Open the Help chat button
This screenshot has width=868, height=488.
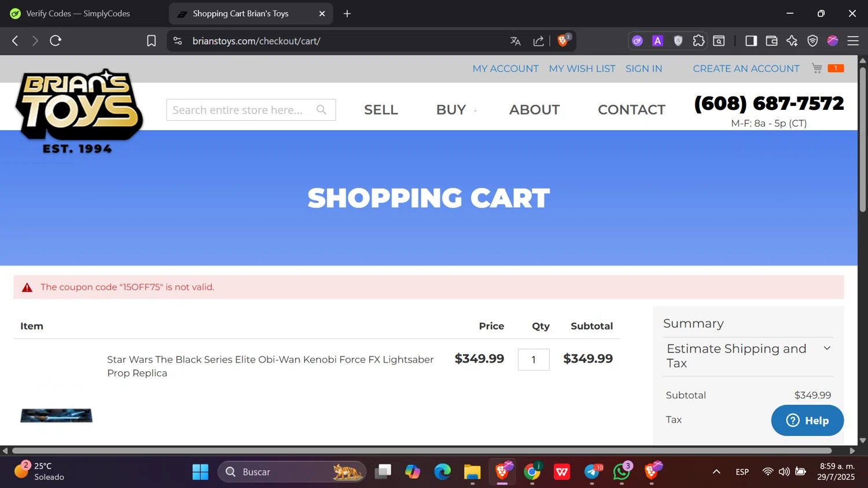(x=807, y=420)
